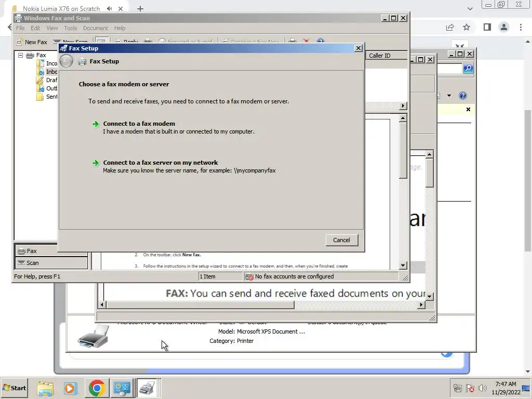Click the 'No fax accounts are configured' status text
The width and height of the screenshot is (532, 399).
click(x=294, y=276)
